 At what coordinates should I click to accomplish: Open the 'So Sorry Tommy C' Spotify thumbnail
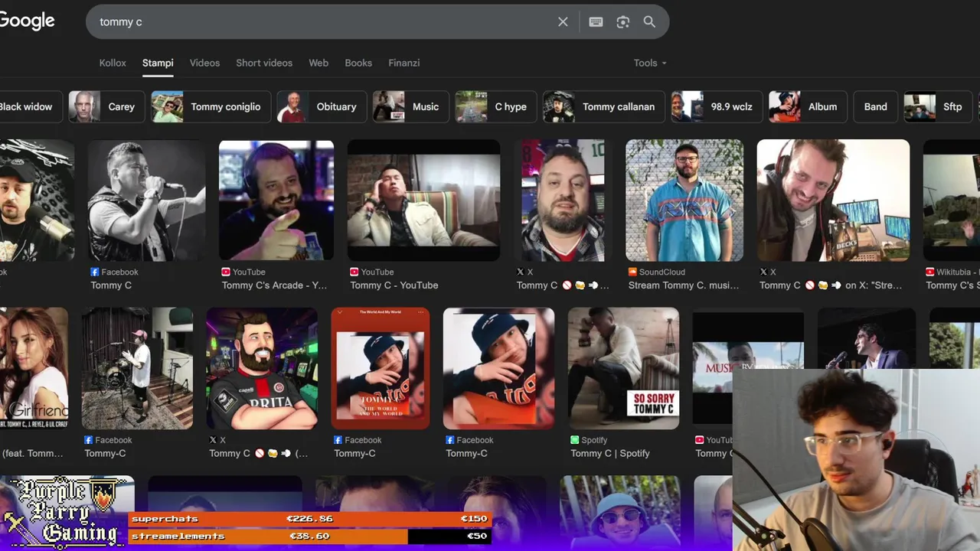[x=623, y=368]
